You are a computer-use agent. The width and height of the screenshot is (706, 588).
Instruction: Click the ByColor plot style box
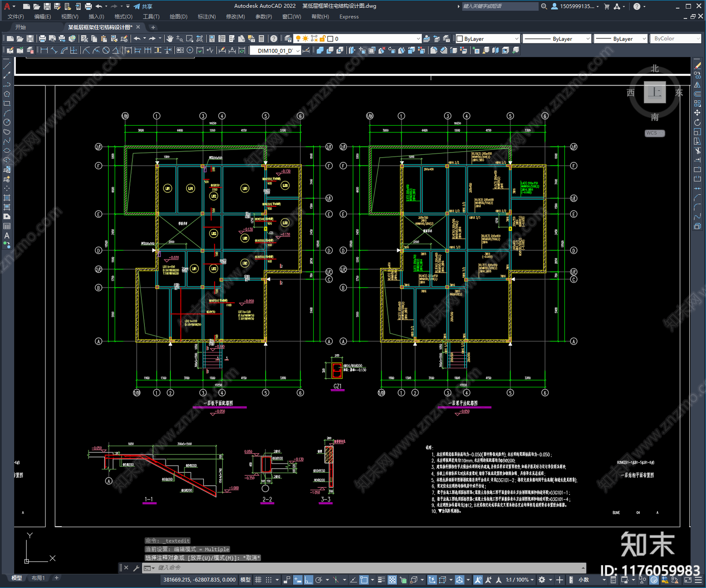(x=676, y=39)
